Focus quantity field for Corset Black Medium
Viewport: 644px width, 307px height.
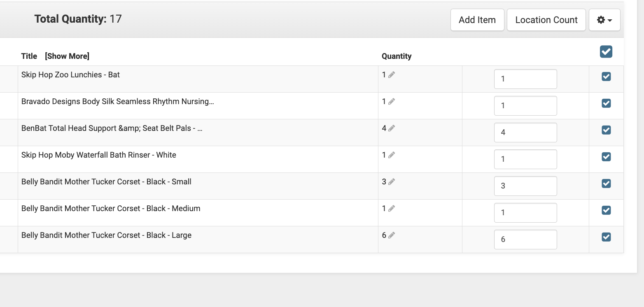tap(525, 213)
